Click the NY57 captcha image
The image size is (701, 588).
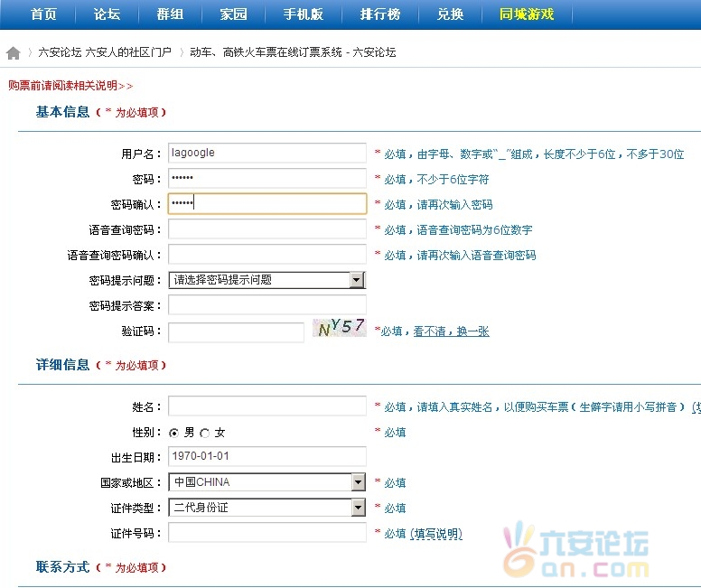(340, 328)
